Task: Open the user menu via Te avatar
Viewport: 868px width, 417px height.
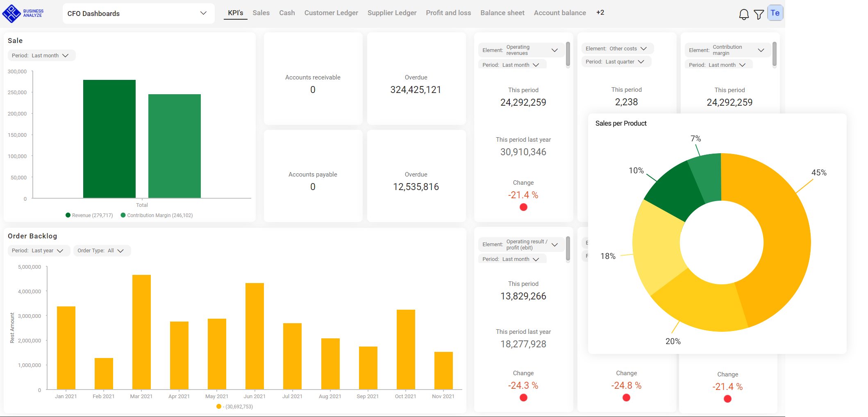Action: [775, 13]
